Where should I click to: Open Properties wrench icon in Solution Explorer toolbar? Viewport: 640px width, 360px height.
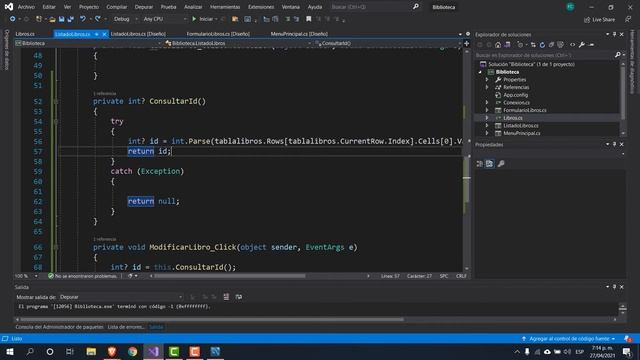pos(582,45)
